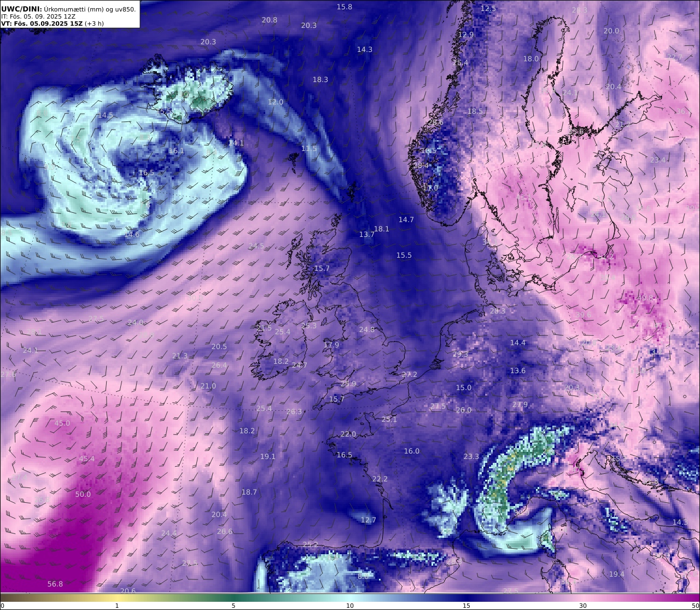Click the 25.9 value over southwest England
The image size is (700, 610).
pos(348,385)
